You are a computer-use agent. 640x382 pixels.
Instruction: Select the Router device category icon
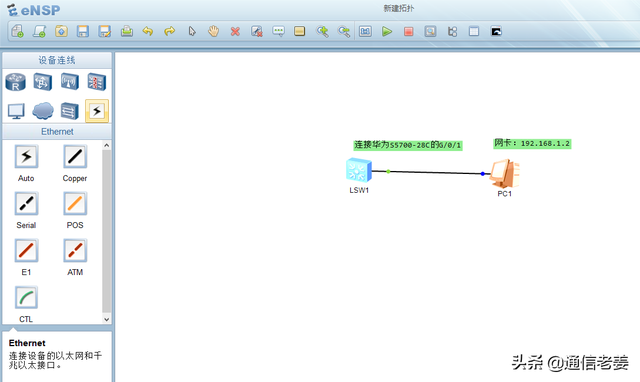click(16, 82)
